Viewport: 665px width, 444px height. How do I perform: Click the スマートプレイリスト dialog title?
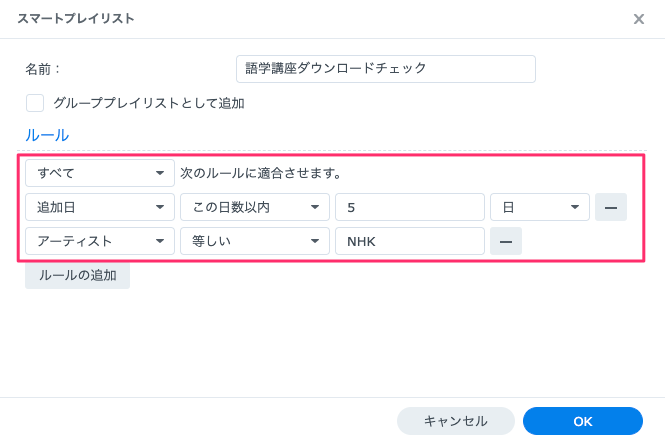click(x=76, y=19)
